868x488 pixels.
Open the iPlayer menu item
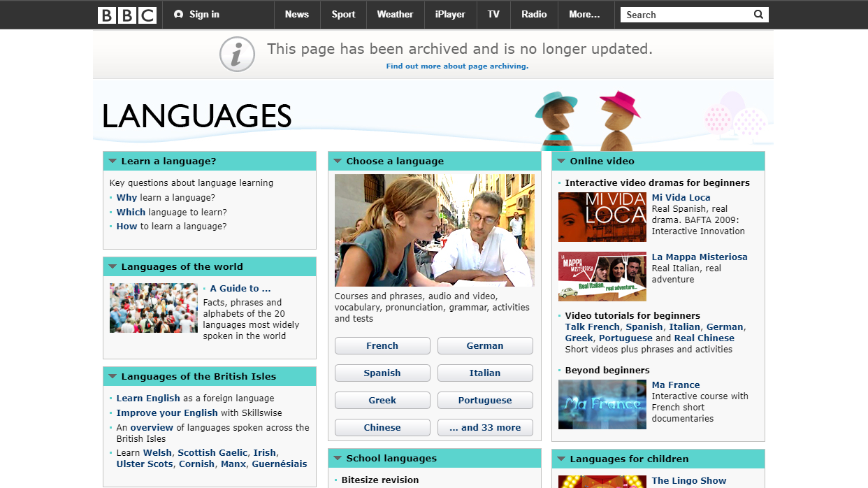point(450,15)
